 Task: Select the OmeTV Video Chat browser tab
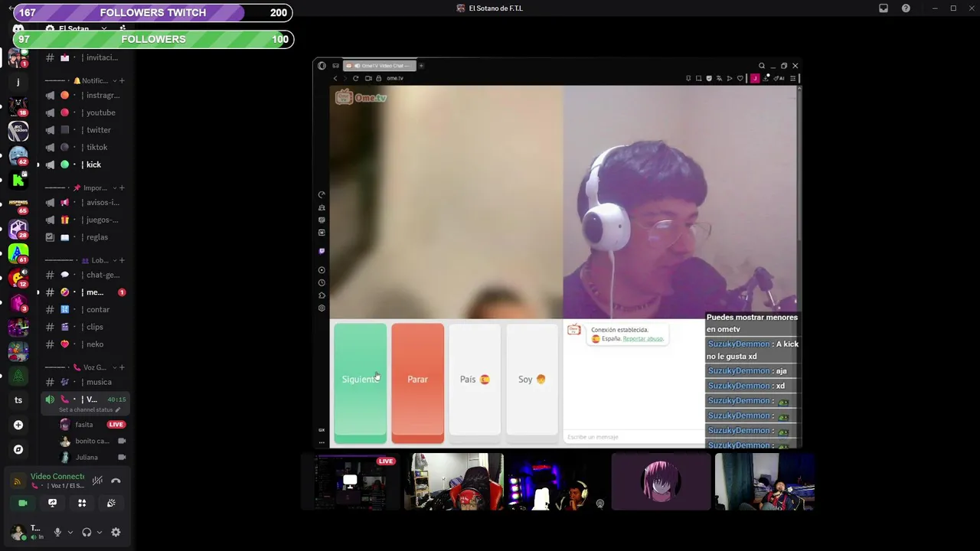coord(380,66)
